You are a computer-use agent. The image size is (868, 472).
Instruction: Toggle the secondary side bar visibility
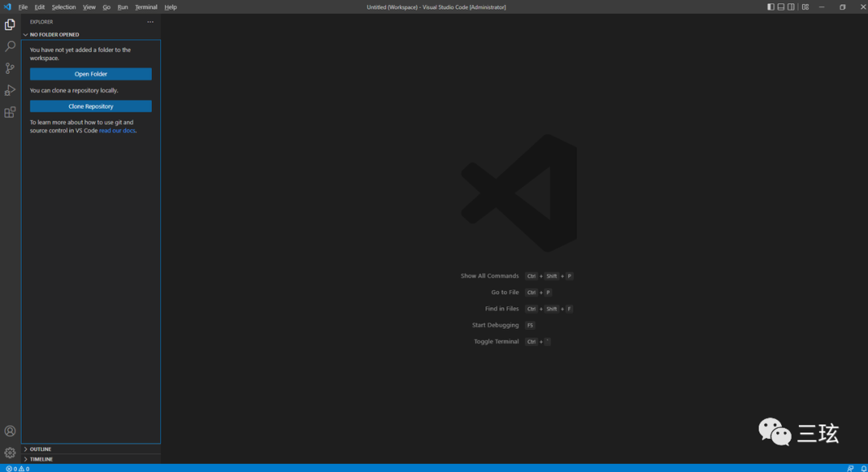click(x=791, y=7)
